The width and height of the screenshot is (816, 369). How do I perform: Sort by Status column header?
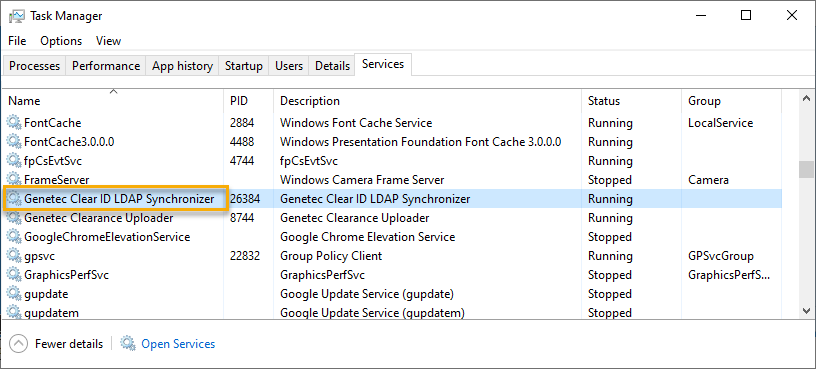[x=631, y=100]
